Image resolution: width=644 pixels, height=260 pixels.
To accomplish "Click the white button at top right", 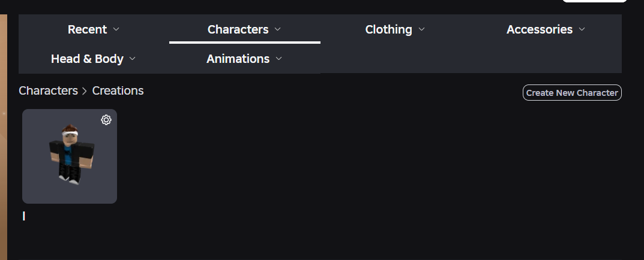I will 594,1.
